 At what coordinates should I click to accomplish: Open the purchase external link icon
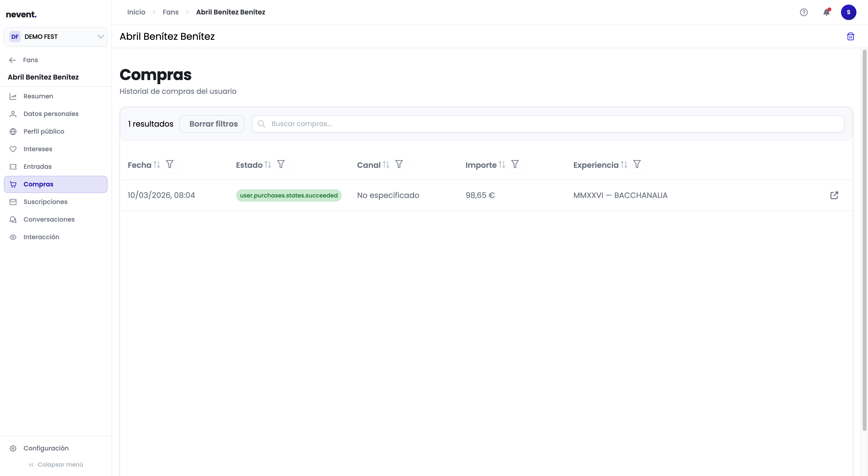834,195
